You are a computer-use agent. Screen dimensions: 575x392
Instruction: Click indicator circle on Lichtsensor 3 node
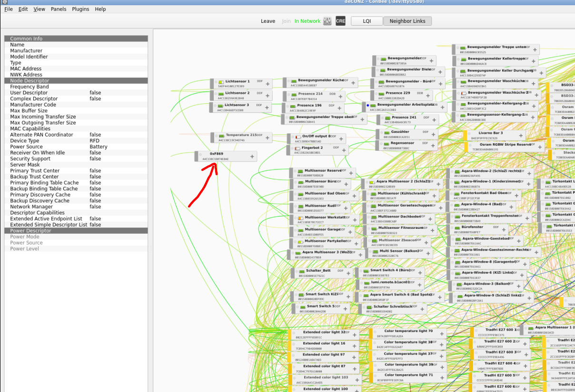[x=215, y=105]
